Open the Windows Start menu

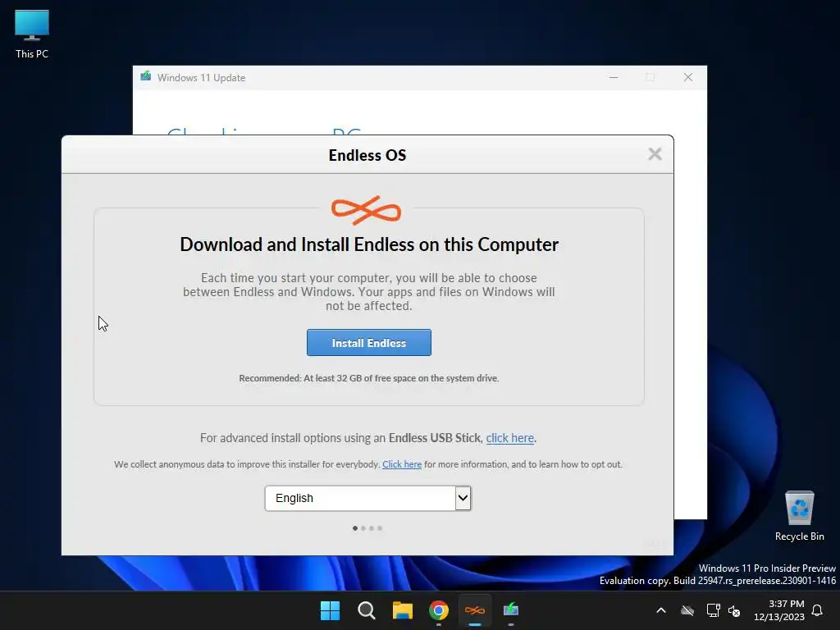point(330,610)
